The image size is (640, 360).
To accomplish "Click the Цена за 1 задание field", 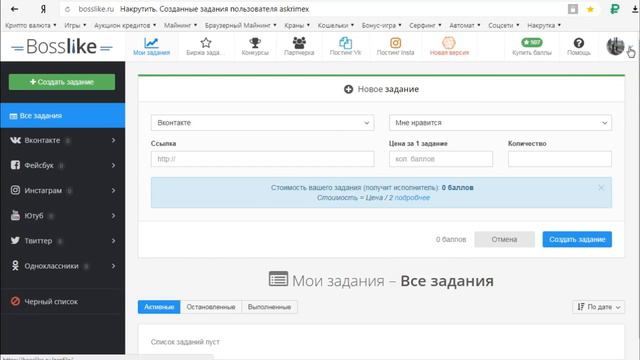I will (441, 159).
